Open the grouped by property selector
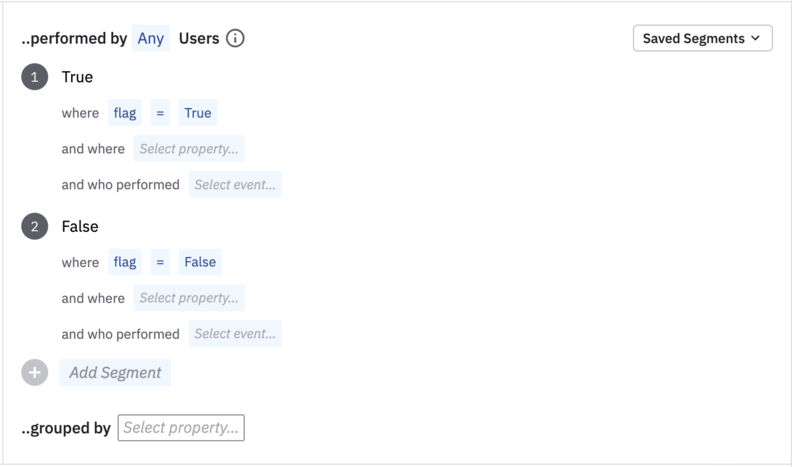The height and width of the screenshot is (467, 792). (181, 428)
